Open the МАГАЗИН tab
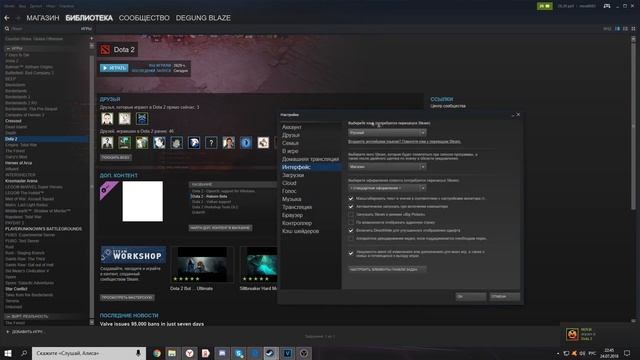Screen dimensions: 640x360 (43, 18)
